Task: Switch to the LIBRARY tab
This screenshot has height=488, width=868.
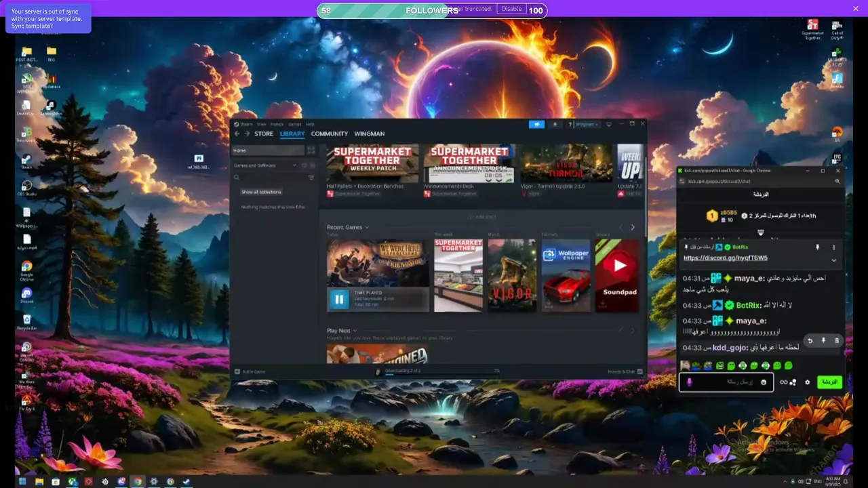Action: tap(292, 134)
